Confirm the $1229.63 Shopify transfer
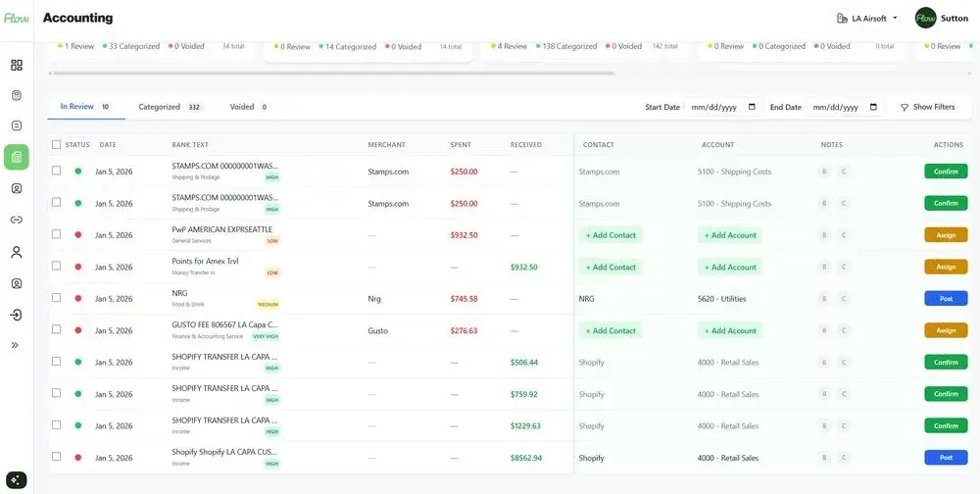 946,425
